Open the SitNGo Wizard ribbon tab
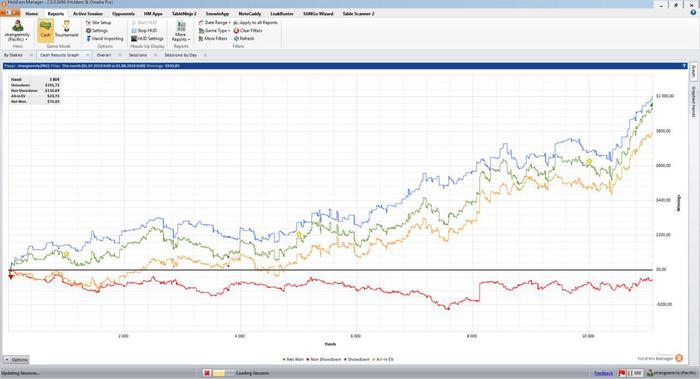The width and height of the screenshot is (700, 379). 318,14
